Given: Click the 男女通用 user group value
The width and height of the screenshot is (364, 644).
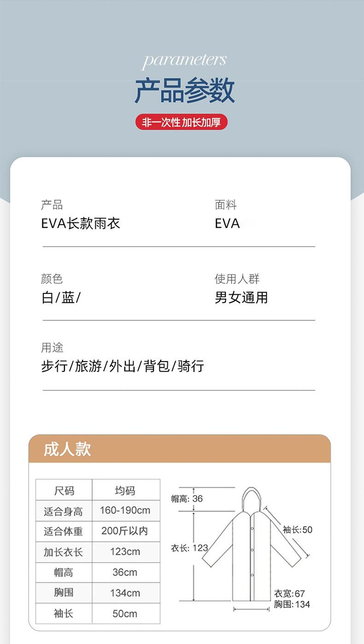Looking at the screenshot, I should (x=241, y=298).
